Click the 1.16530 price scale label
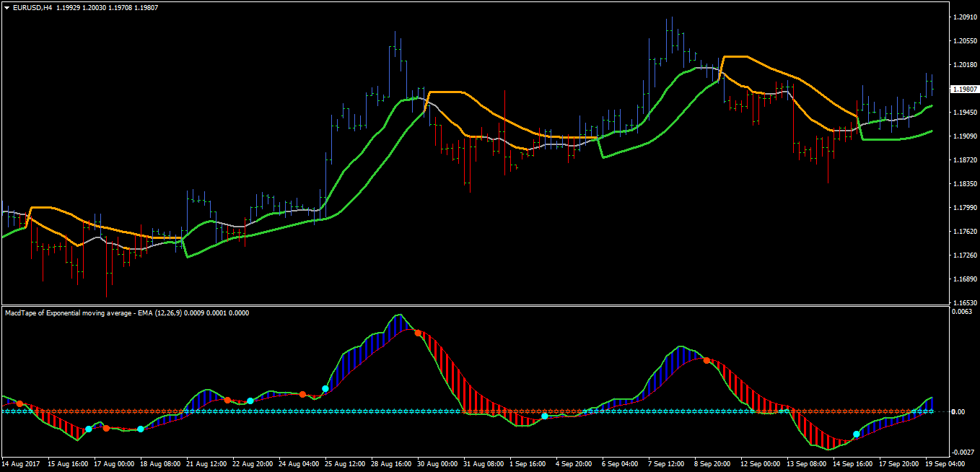 963,302
